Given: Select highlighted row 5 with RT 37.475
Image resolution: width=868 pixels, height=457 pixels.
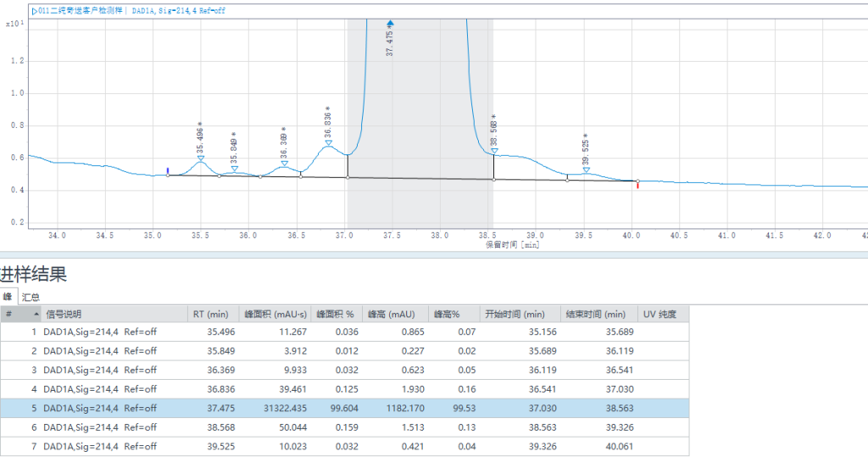Looking at the screenshot, I should (x=339, y=408).
